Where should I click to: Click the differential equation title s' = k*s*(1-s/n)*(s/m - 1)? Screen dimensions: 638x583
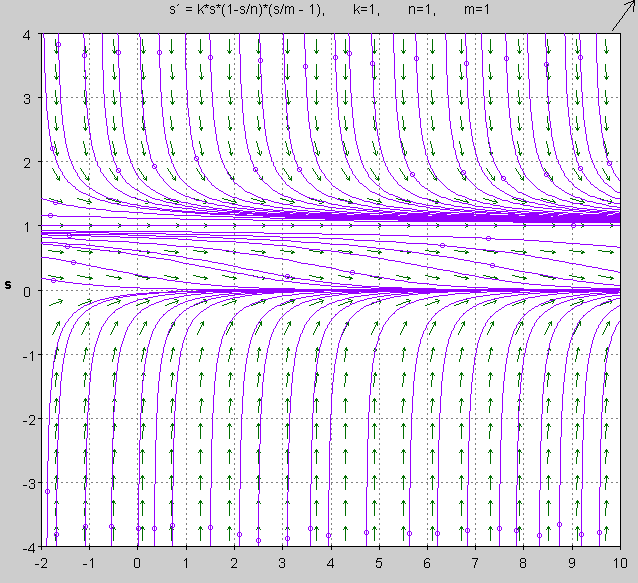[247, 9]
